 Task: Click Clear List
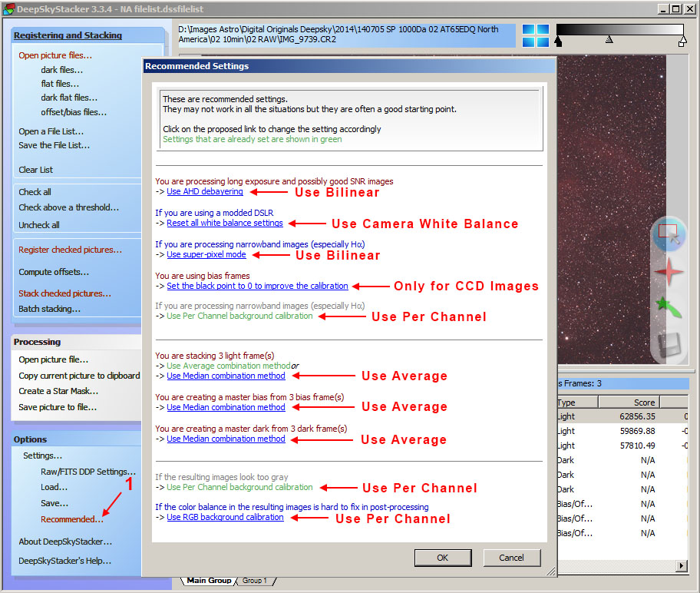(36, 170)
